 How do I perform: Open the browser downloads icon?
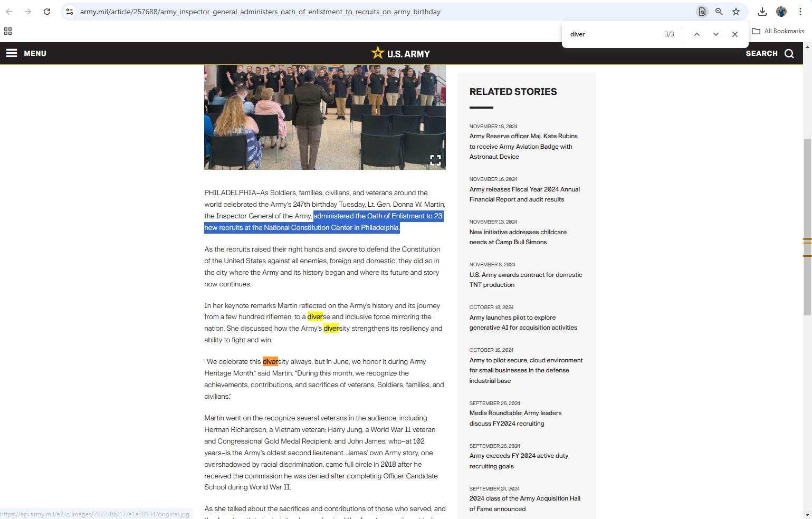click(762, 12)
